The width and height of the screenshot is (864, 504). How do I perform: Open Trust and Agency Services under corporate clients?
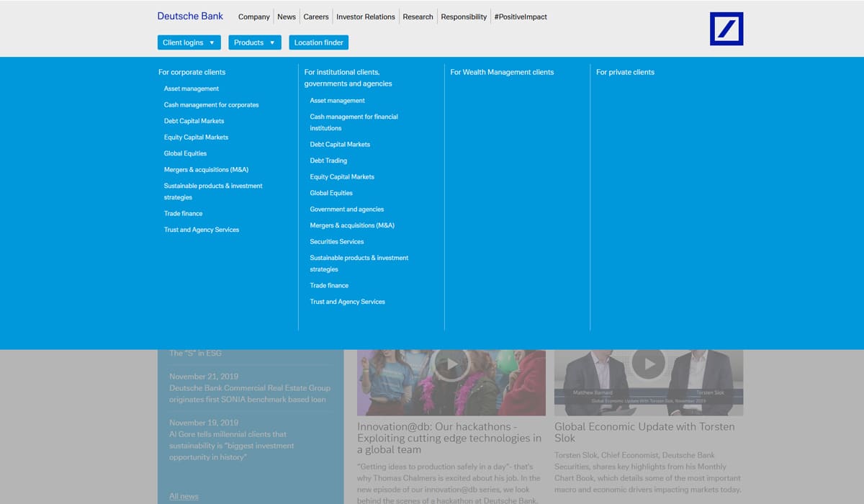tap(202, 230)
